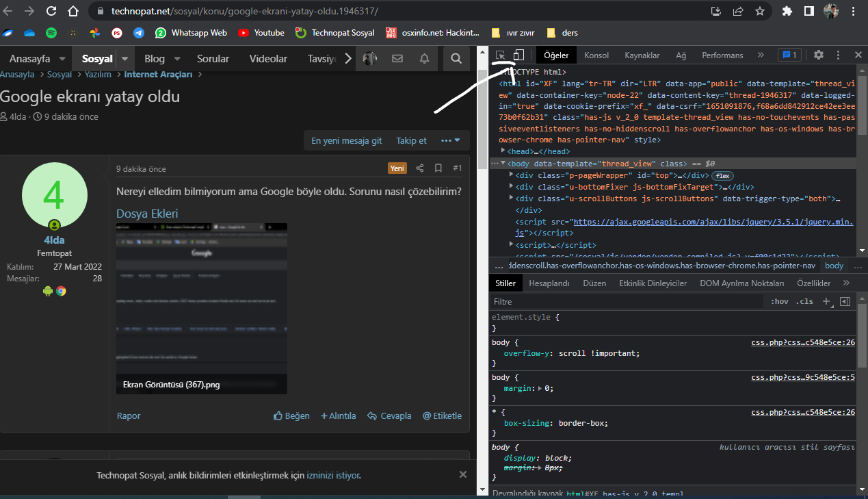
Task: Open forum notifications bell icon
Action: click(425, 59)
